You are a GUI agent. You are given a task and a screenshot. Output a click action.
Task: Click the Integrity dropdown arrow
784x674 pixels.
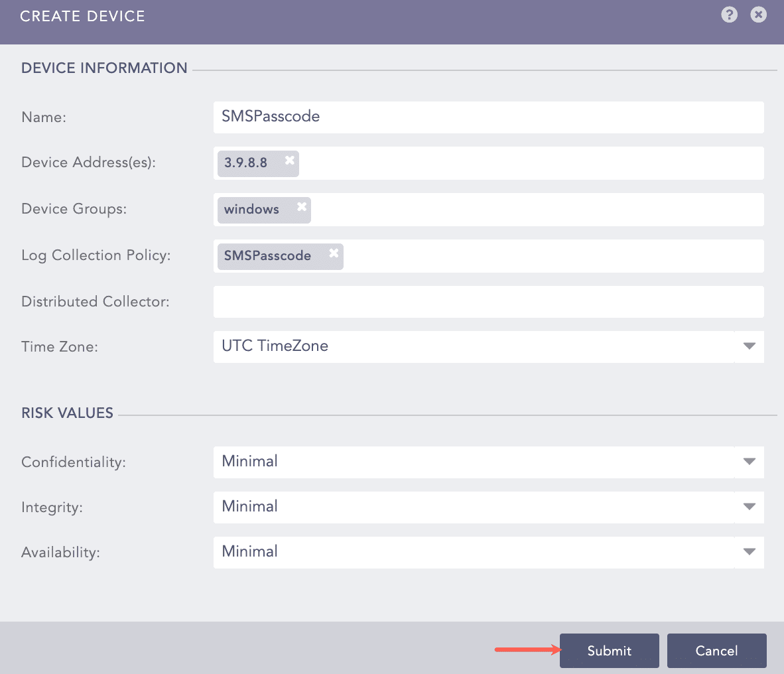[x=748, y=506]
